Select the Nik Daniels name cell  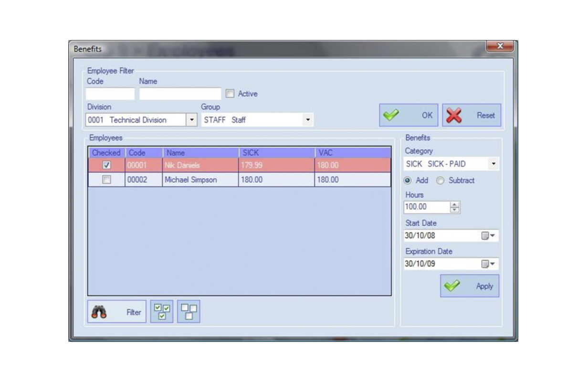(x=200, y=166)
